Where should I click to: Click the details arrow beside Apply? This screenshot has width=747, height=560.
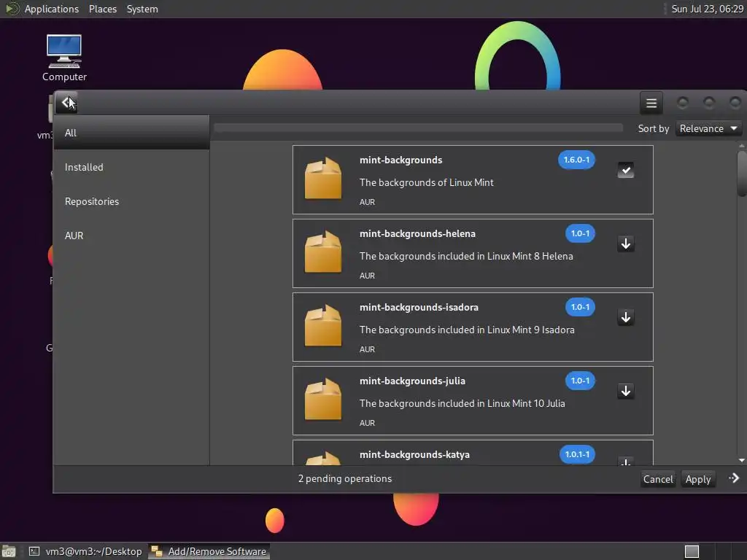click(734, 478)
